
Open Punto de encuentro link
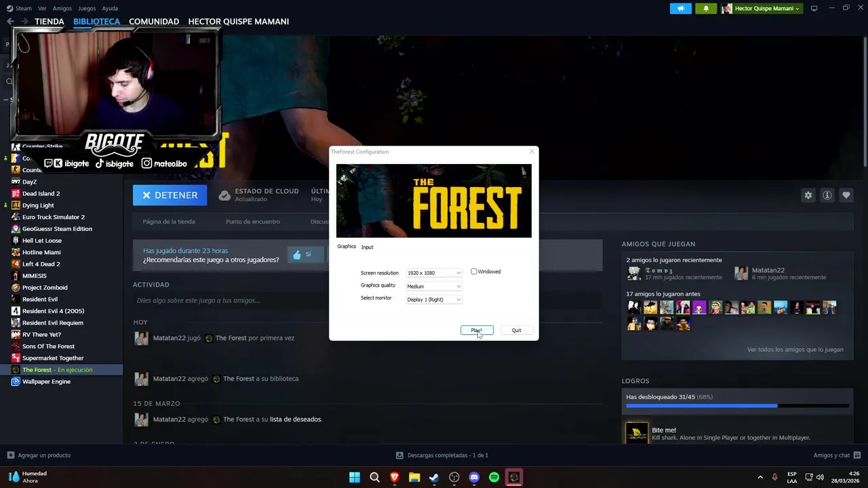(253, 222)
